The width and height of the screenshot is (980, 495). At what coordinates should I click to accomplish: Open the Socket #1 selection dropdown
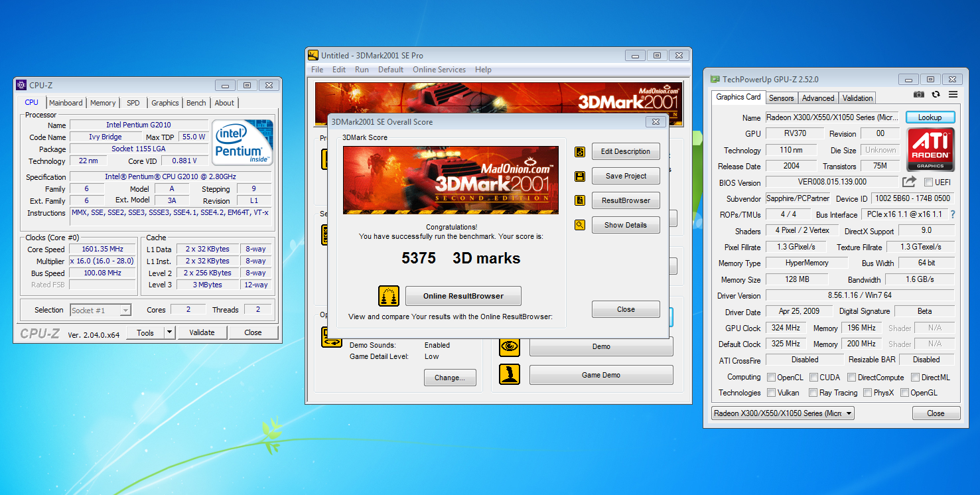pyautogui.click(x=100, y=311)
